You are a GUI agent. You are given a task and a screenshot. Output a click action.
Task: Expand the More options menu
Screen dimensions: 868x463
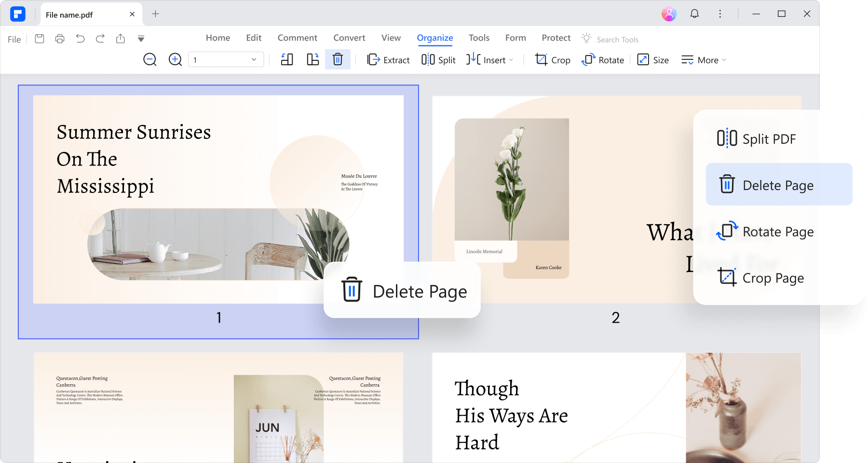704,60
